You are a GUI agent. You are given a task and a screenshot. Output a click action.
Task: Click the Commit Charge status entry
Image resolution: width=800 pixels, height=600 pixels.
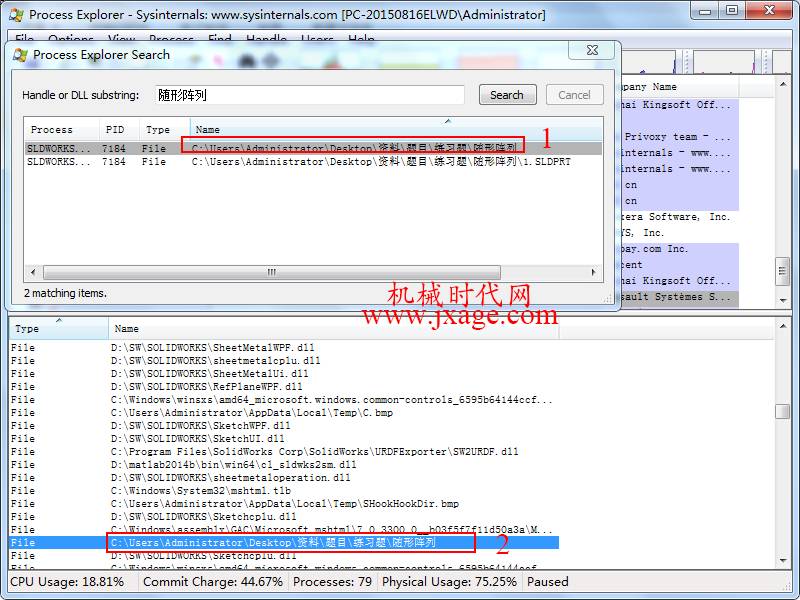(213, 582)
